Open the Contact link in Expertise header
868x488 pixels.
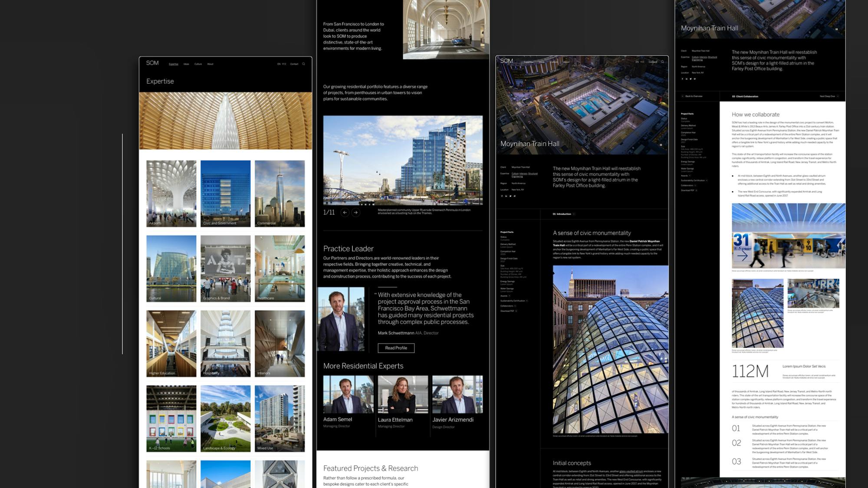coord(294,64)
